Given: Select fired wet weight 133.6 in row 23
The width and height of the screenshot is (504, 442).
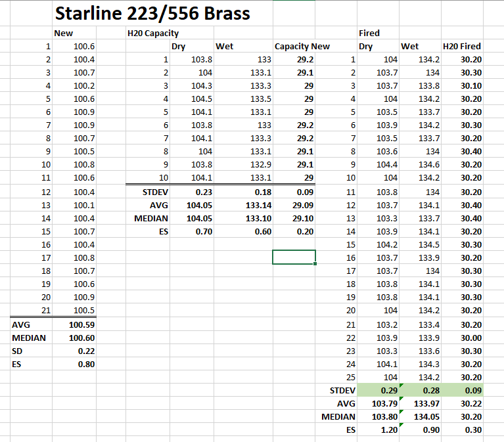Looking at the screenshot, I should [420, 351].
